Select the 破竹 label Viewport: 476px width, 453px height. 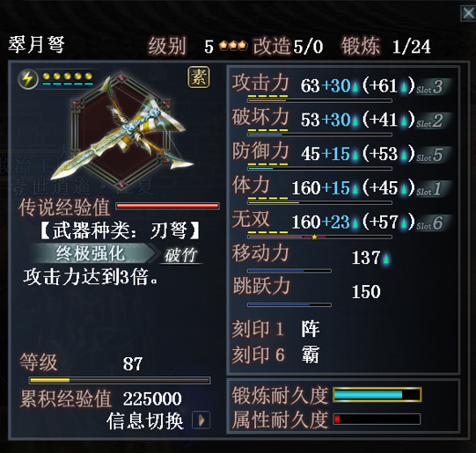pos(181,255)
